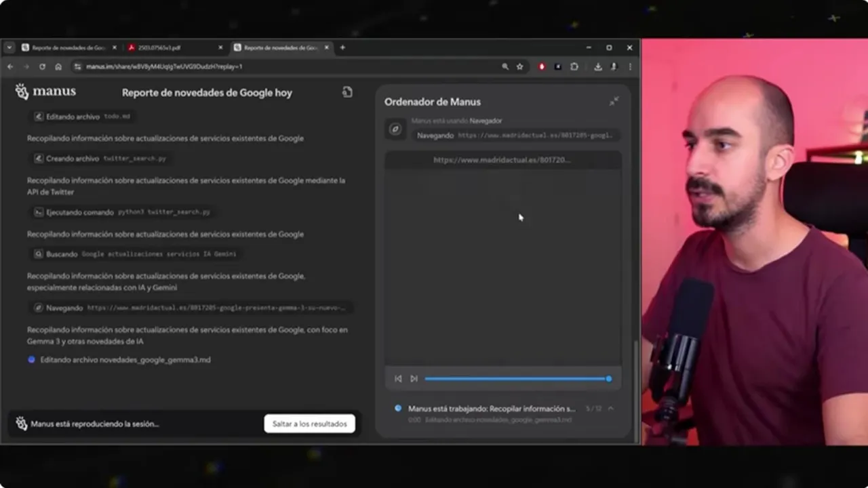868x488 pixels.
Task: Open a new browser tab
Action: coord(342,47)
